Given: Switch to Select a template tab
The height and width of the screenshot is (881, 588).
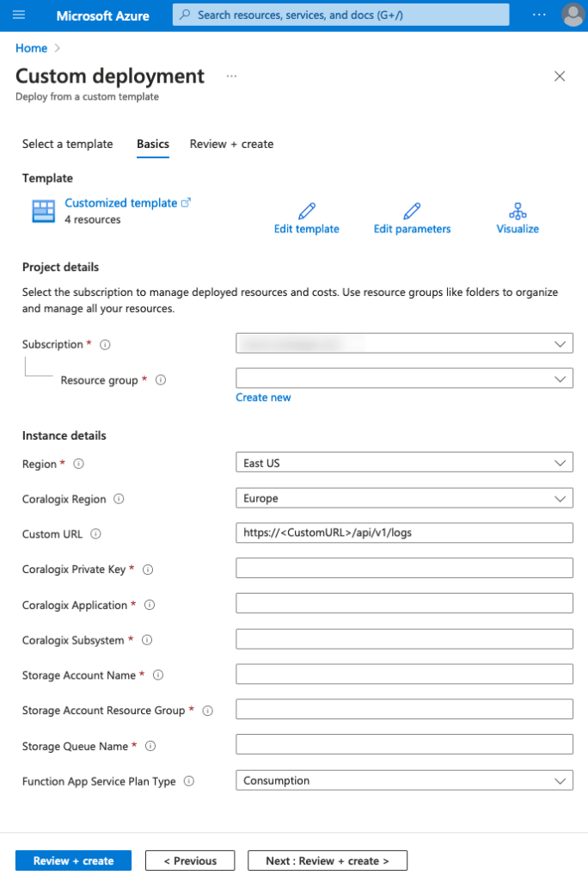Looking at the screenshot, I should pyautogui.click(x=67, y=144).
